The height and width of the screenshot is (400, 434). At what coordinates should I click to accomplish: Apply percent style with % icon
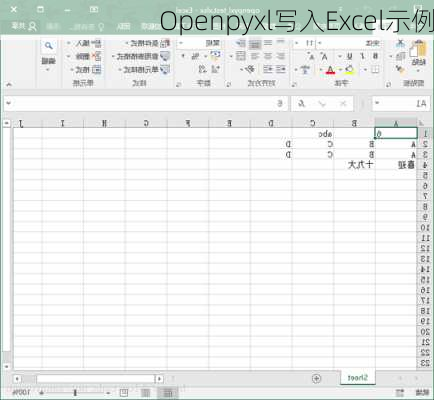point(196,56)
